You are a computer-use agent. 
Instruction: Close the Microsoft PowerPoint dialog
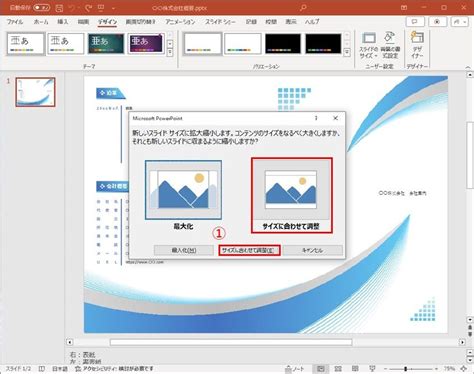click(335, 118)
